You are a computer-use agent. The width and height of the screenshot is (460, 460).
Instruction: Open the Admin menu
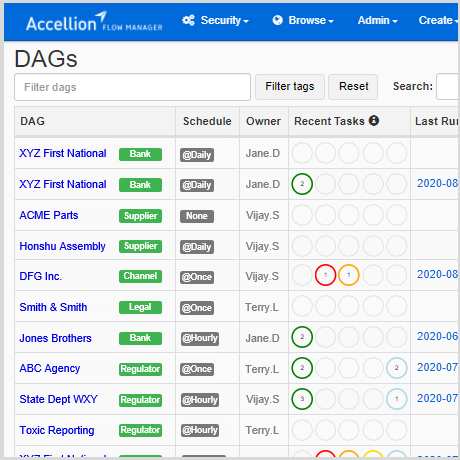pos(378,20)
